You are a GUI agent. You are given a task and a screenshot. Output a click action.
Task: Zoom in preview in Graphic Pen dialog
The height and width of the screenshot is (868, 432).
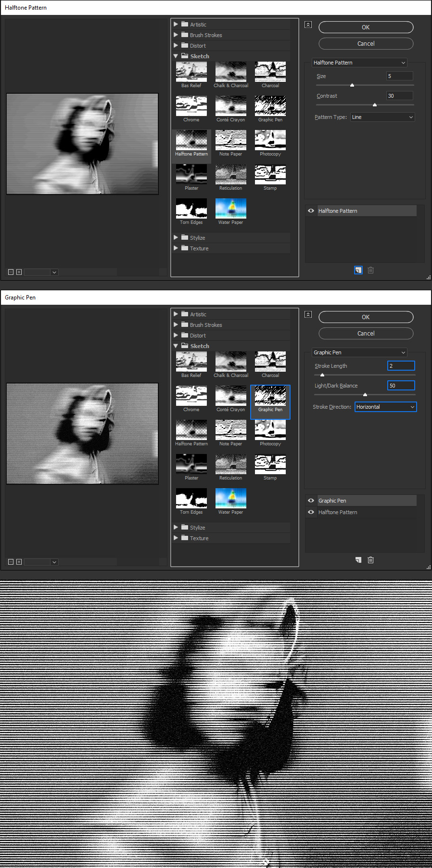pyautogui.click(x=19, y=562)
